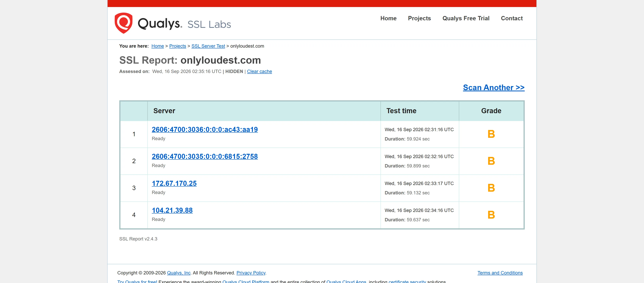Viewport: 644px width, 283px height.
Task: Click the Try Qualys for free! link
Action: (137, 281)
